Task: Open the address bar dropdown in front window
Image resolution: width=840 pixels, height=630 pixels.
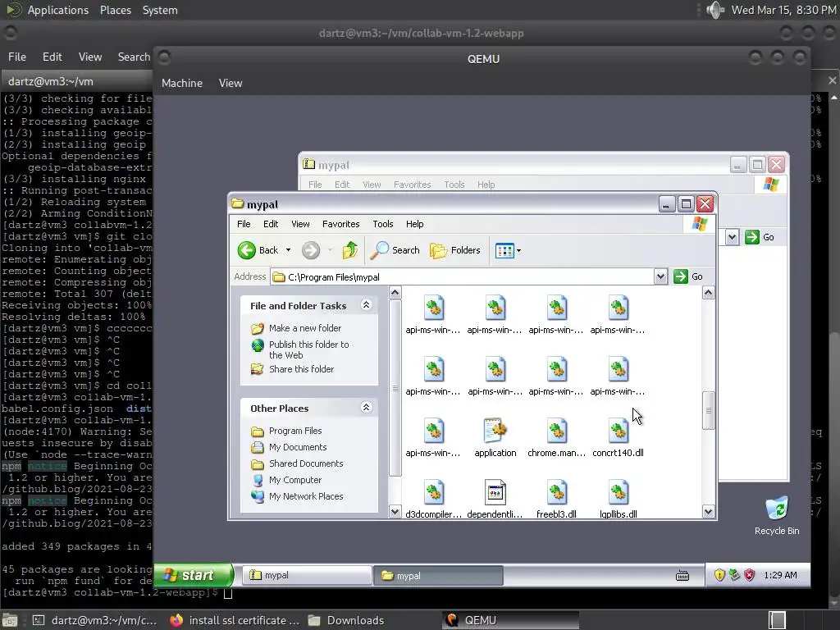Action: [660, 276]
